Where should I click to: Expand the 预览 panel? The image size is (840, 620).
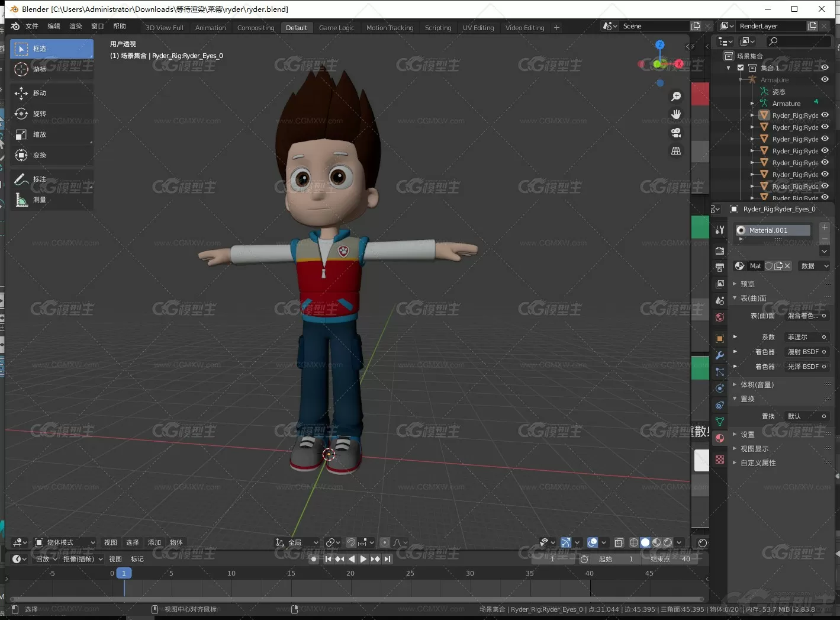tap(747, 284)
